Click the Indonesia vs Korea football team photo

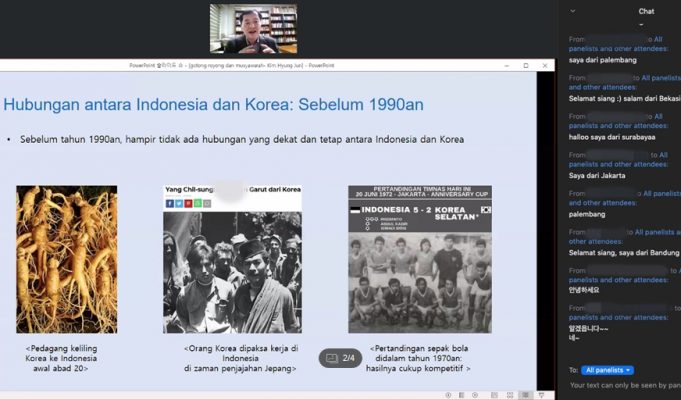pos(420,259)
